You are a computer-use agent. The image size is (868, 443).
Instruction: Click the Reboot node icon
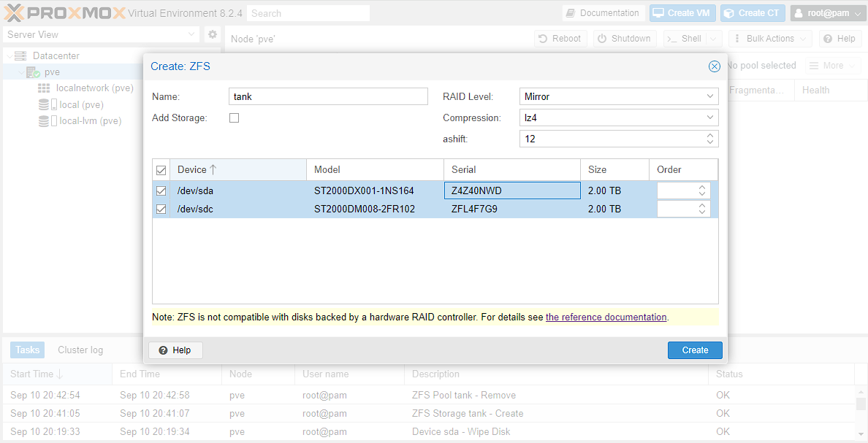point(544,38)
